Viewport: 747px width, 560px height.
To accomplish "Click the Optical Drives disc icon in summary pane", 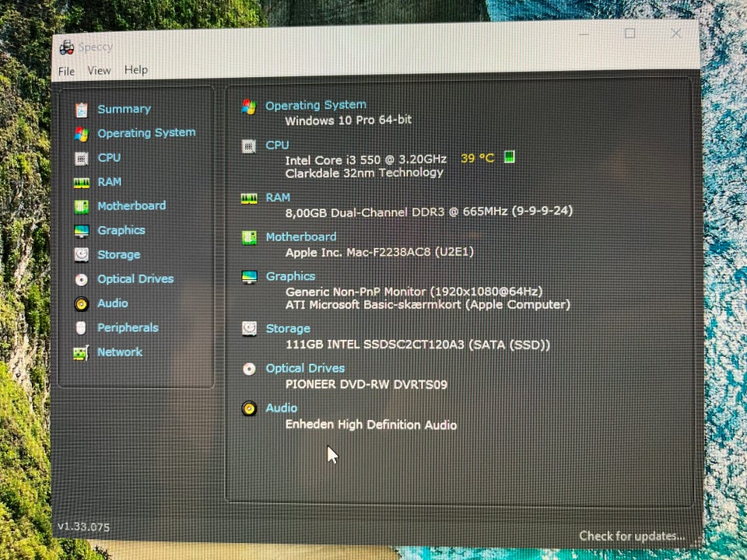I will tap(249, 369).
